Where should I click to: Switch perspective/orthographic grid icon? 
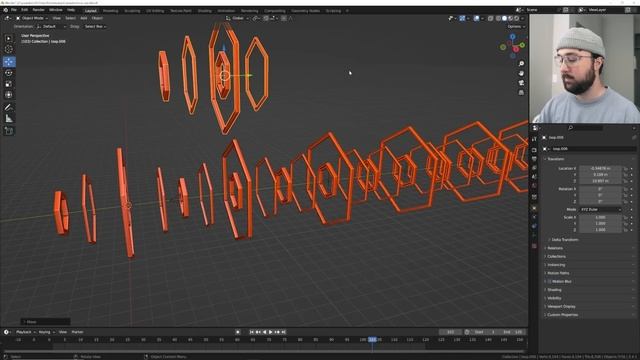point(521,93)
